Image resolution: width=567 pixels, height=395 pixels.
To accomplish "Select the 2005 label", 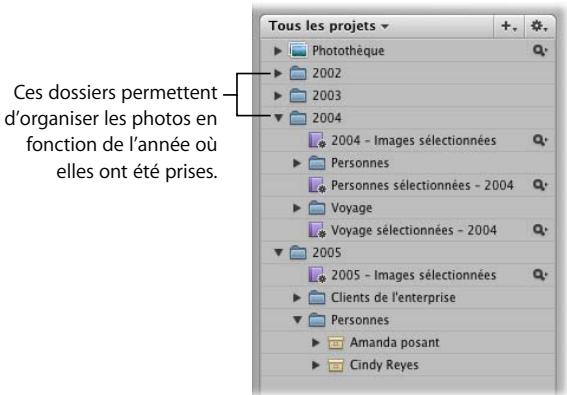I will click(327, 253).
